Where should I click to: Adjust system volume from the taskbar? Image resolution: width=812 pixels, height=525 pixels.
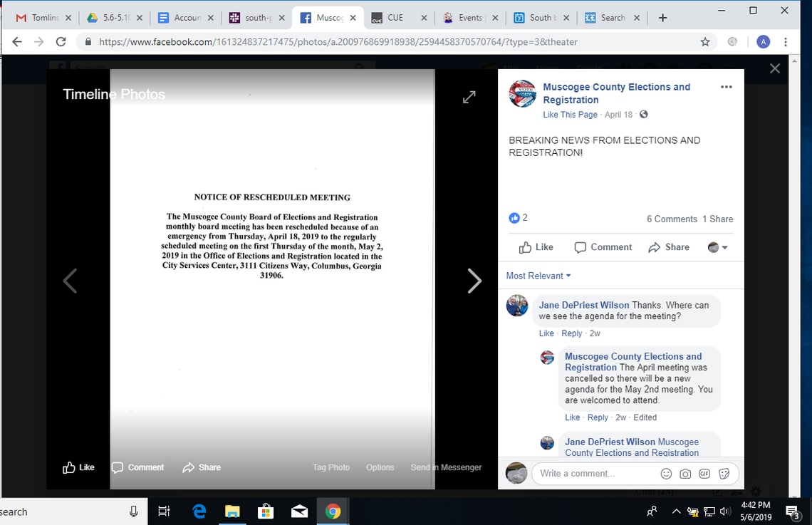725,511
